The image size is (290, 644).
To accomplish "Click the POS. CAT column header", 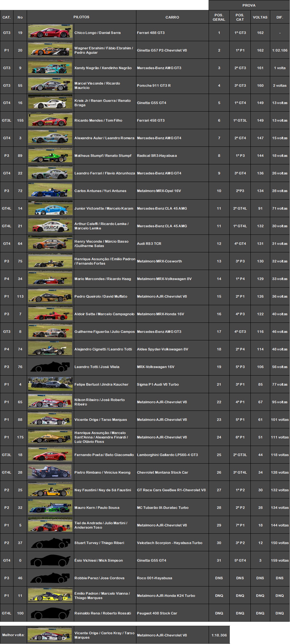I will pos(240,17).
